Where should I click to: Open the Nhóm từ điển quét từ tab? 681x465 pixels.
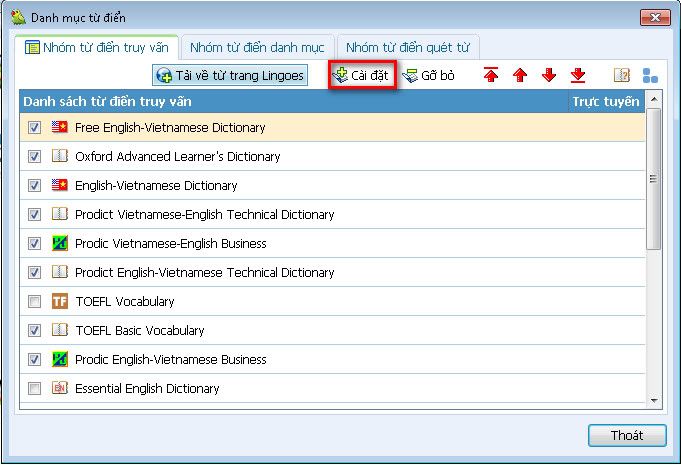(x=408, y=47)
